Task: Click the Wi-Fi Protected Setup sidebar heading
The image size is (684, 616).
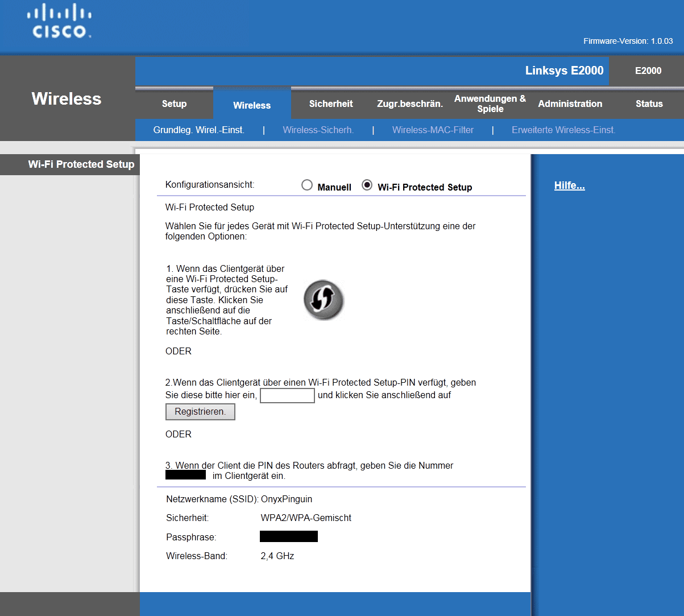Action: click(x=81, y=164)
